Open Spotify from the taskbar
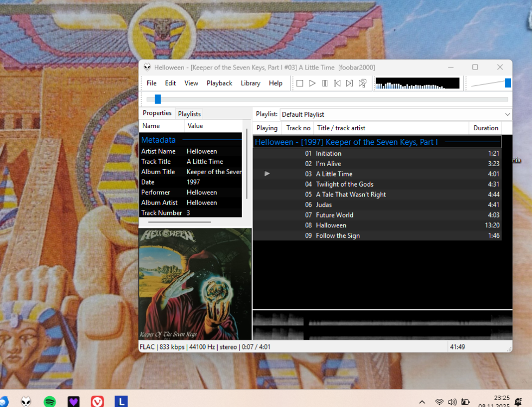This screenshot has height=407, width=532. coord(50,402)
